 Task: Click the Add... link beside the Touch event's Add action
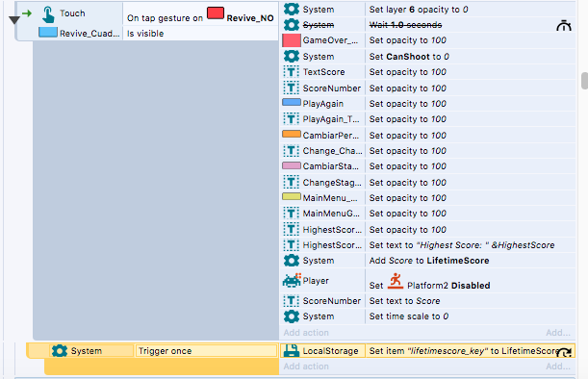[558, 333]
